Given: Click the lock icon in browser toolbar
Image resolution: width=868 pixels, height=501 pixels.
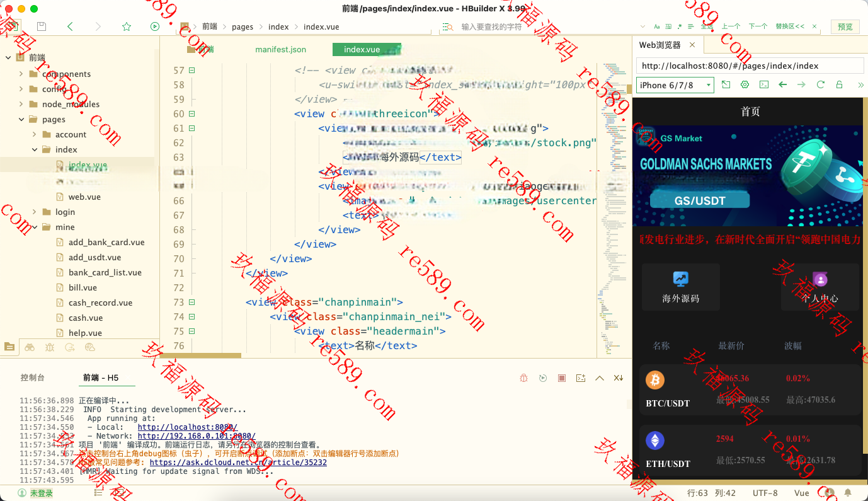Looking at the screenshot, I should [839, 84].
